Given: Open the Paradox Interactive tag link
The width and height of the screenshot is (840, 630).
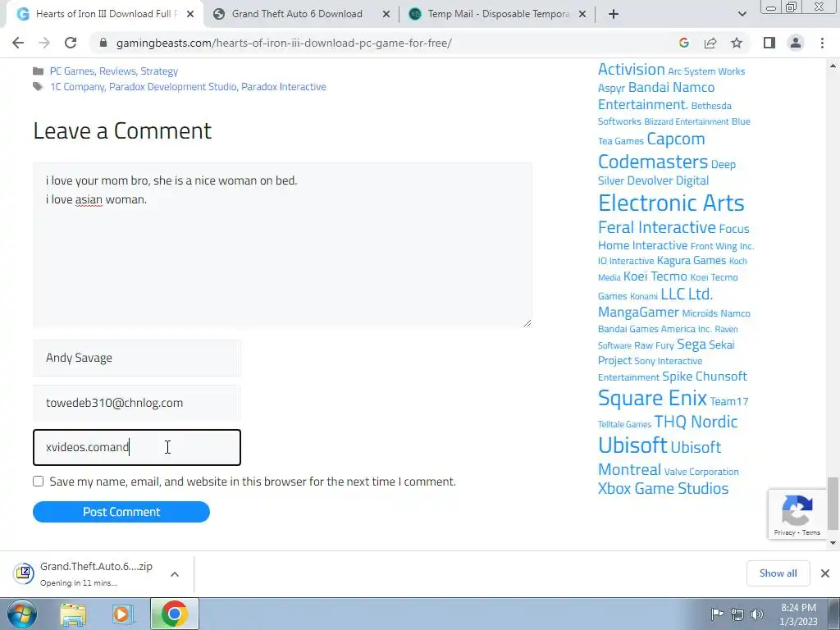Looking at the screenshot, I should (283, 87).
